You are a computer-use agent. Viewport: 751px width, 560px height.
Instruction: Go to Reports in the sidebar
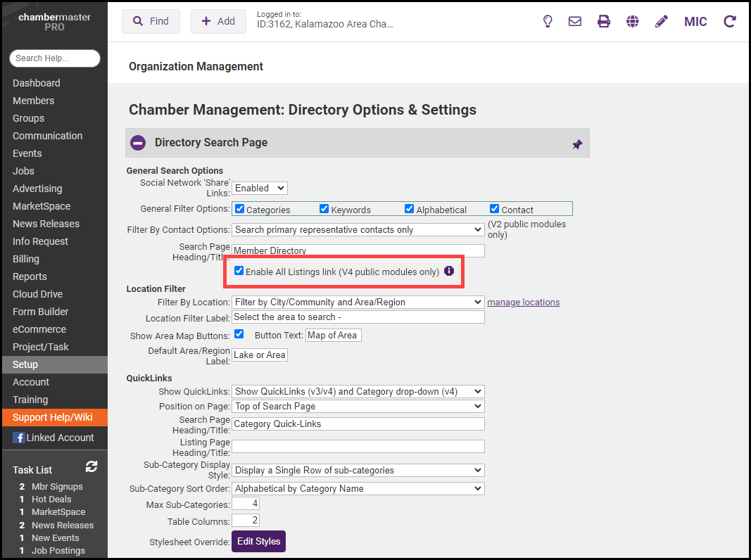[x=30, y=276]
